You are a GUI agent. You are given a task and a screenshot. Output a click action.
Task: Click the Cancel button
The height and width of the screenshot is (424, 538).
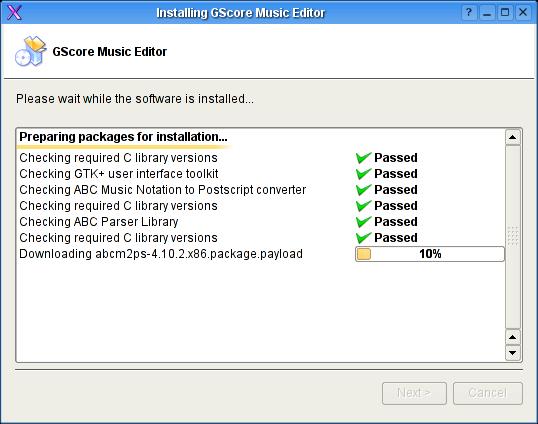pyautogui.click(x=488, y=393)
